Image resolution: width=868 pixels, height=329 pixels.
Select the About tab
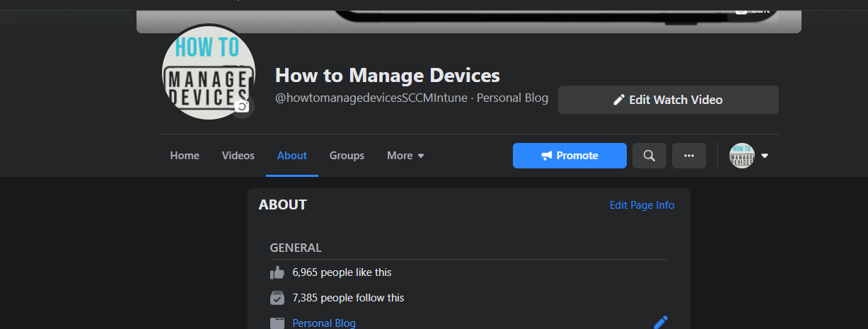(x=292, y=156)
